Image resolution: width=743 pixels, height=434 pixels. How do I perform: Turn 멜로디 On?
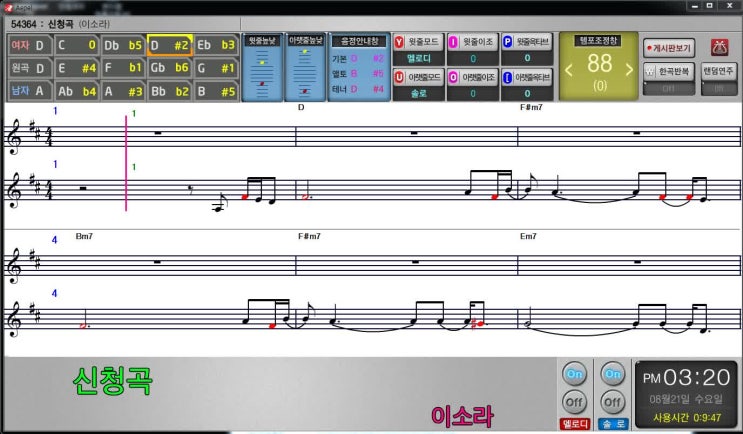pos(574,374)
